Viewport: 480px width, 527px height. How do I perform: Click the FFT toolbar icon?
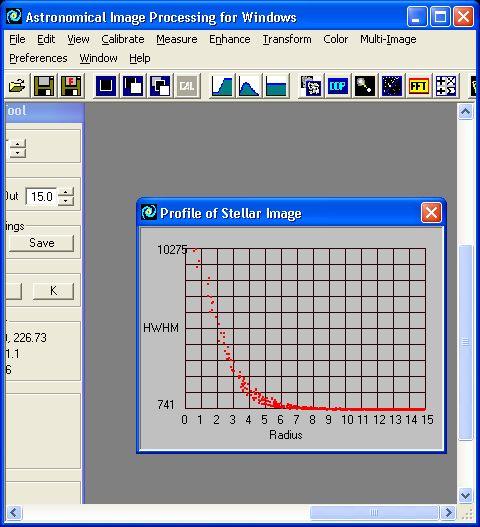coord(418,86)
